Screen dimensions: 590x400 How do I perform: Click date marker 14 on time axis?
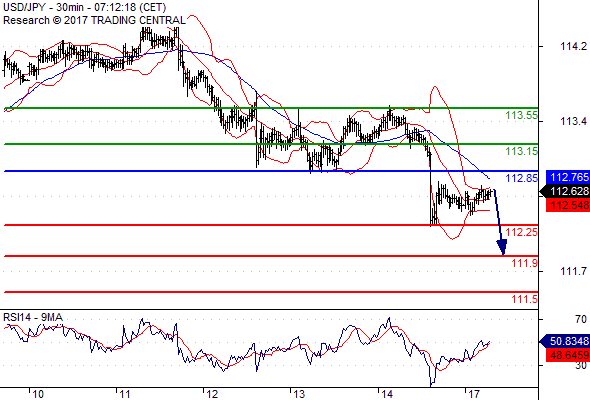pyautogui.click(x=387, y=394)
